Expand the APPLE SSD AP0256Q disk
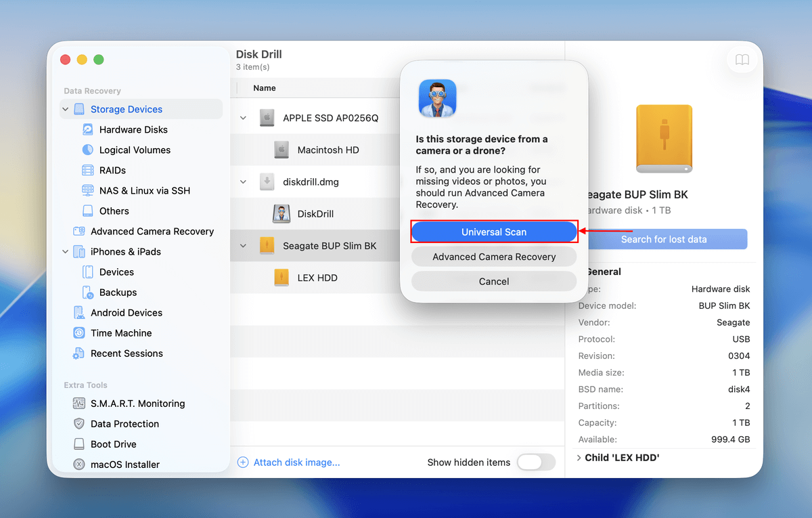Viewport: 812px width, 518px height. tap(243, 116)
